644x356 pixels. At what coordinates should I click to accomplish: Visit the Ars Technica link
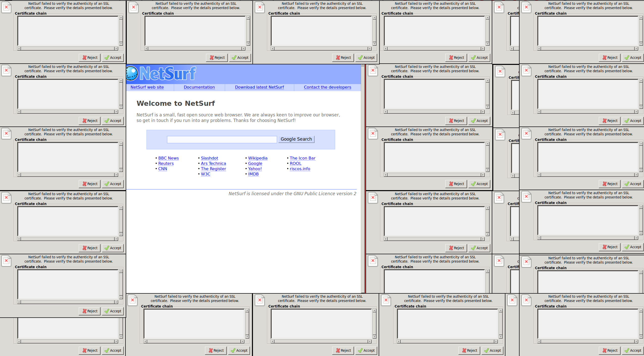213,163
